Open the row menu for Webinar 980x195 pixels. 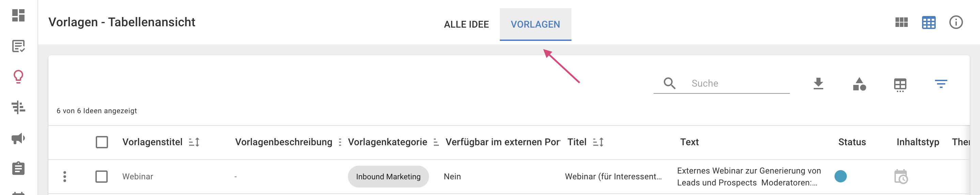click(65, 176)
